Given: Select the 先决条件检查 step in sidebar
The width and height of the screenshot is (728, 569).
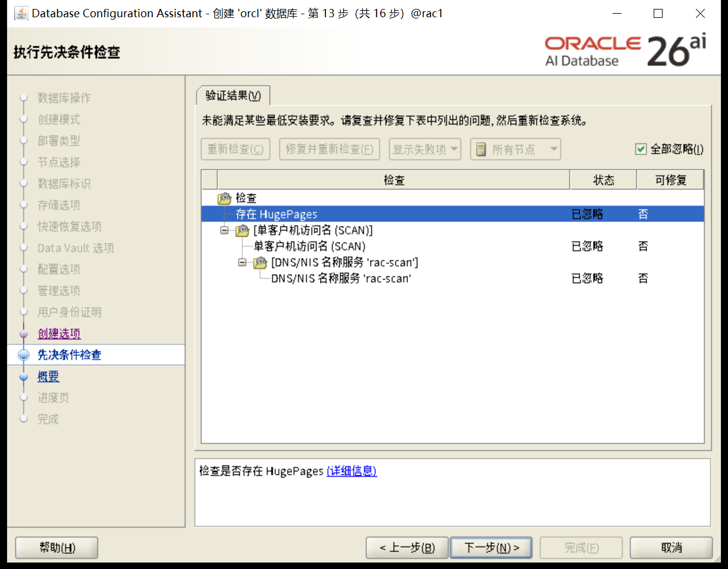Looking at the screenshot, I should click(70, 355).
